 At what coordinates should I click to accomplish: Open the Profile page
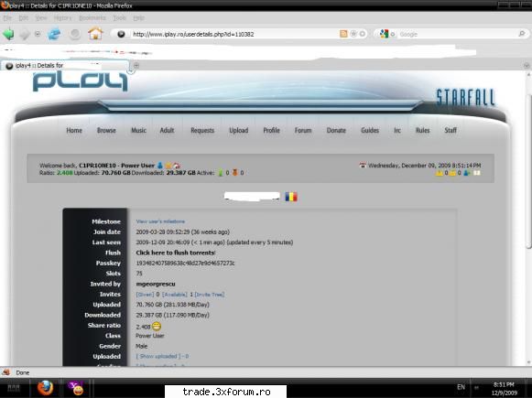(271, 130)
